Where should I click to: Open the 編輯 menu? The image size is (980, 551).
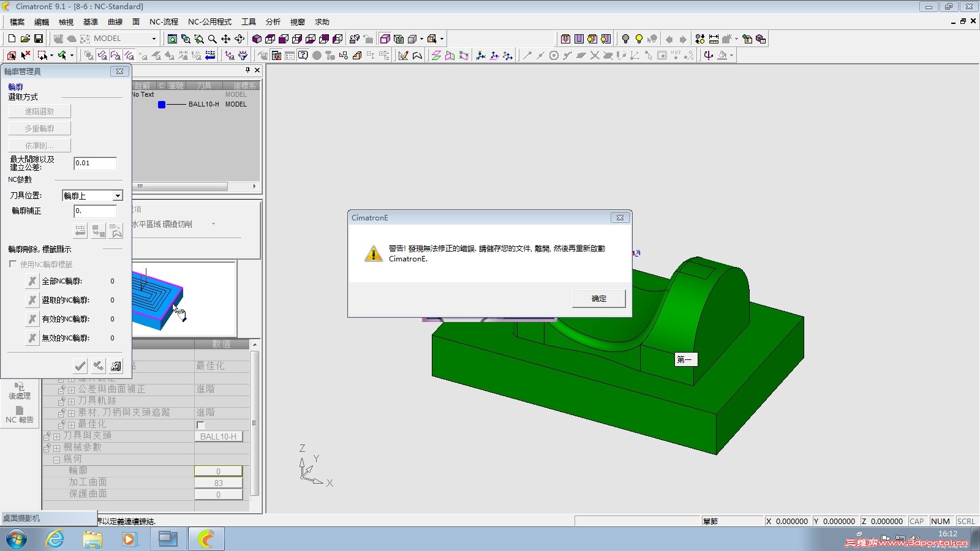pyautogui.click(x=42, y=22)
